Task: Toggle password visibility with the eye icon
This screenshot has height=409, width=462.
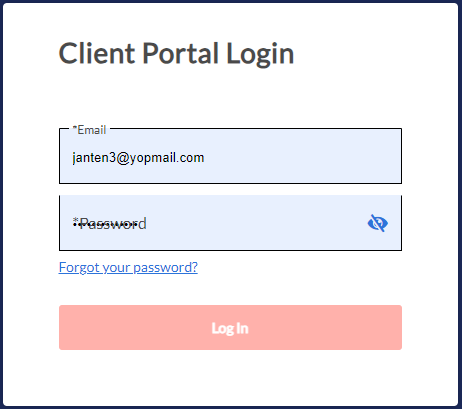Action: pyautogui.click(x=378, y=223)
